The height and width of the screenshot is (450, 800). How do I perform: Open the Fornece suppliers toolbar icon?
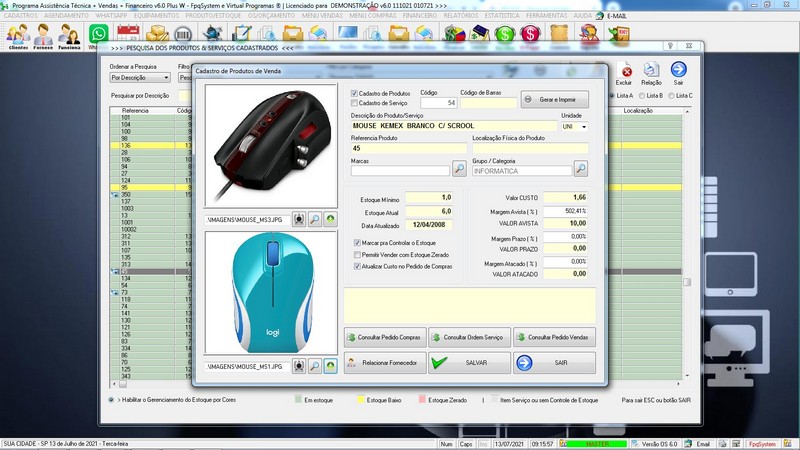pyautogui.click(x=43, y=37)
